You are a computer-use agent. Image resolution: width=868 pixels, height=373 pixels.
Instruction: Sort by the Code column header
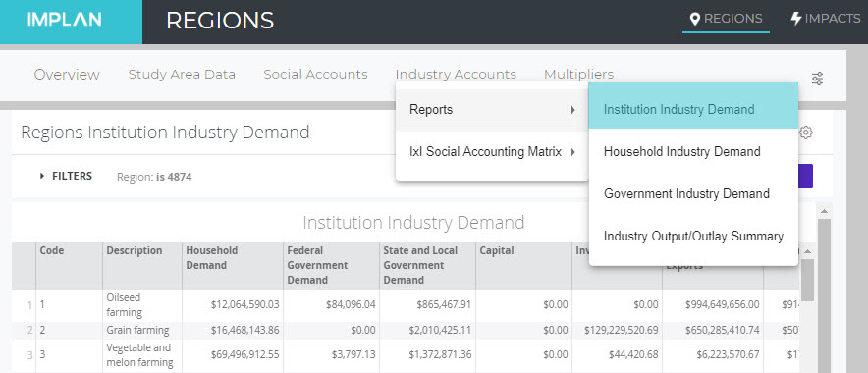pos(69,266)
